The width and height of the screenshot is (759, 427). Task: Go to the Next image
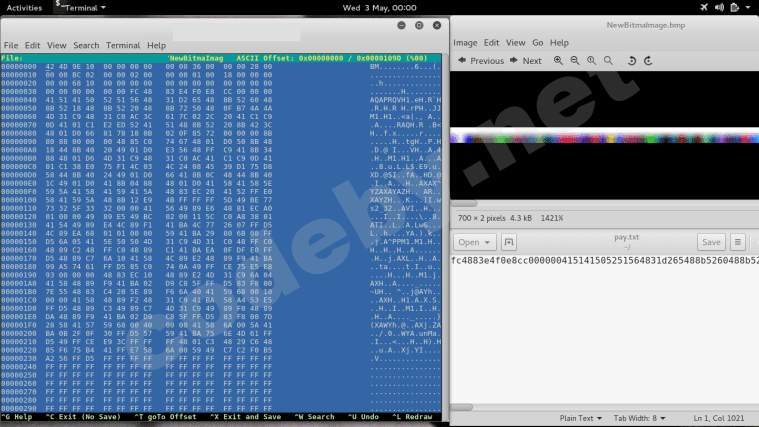(526, 61)
